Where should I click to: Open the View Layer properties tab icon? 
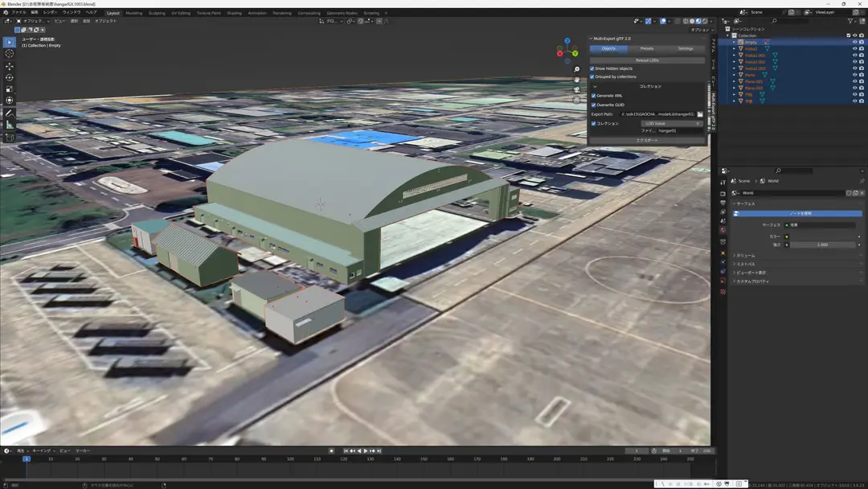pos(723,212)
